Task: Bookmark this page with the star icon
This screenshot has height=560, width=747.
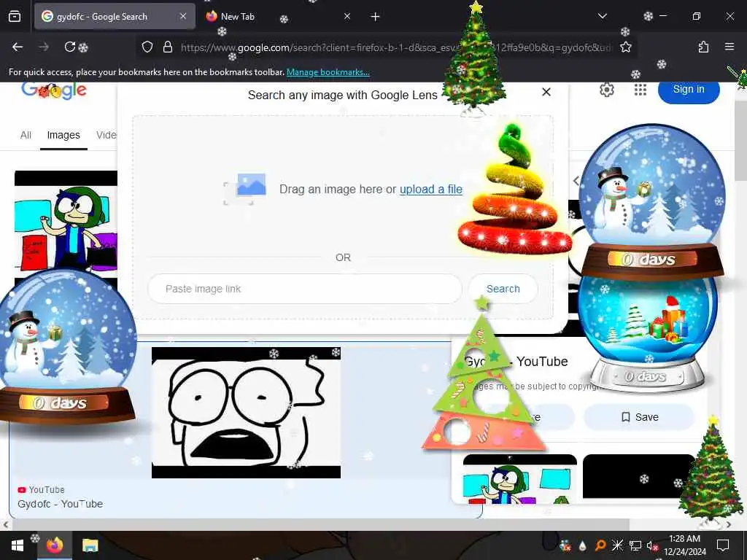Action: pos(625,47)
